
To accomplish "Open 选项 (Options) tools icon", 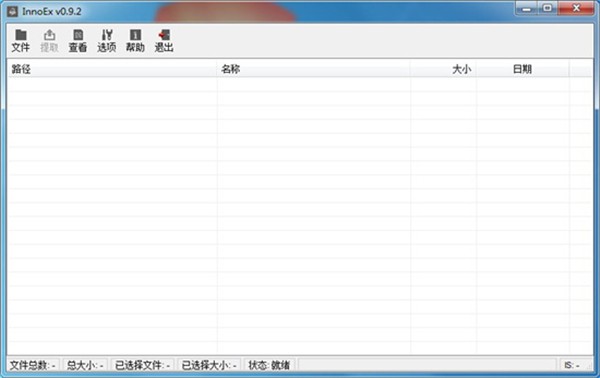I will point(107,41).
